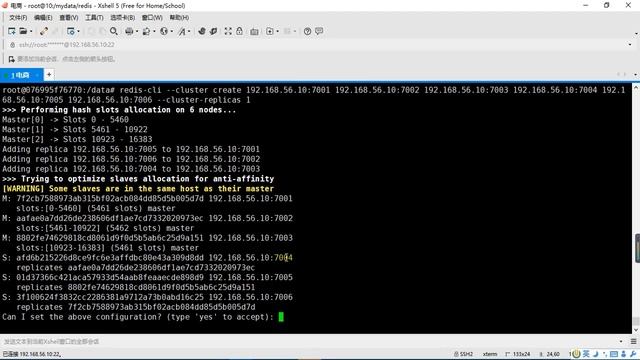
Task: Click the key mapping keyboard icon
Action: point(254,31)
